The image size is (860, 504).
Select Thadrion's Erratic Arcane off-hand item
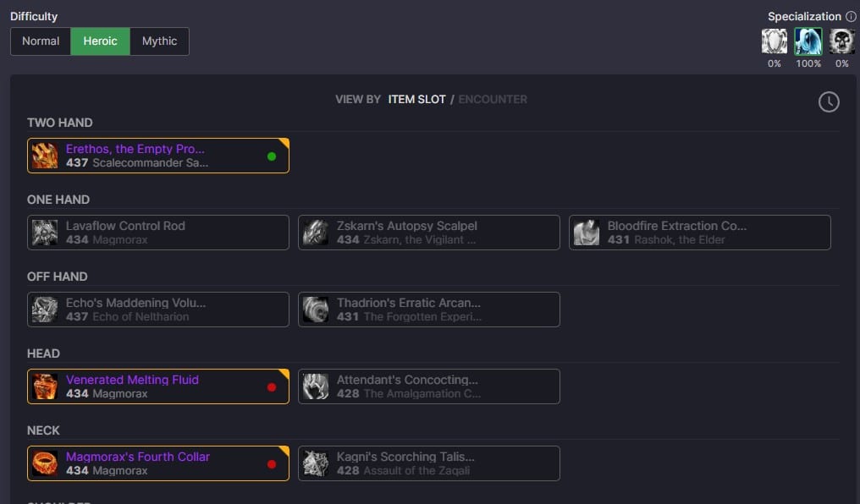point(429,310)
